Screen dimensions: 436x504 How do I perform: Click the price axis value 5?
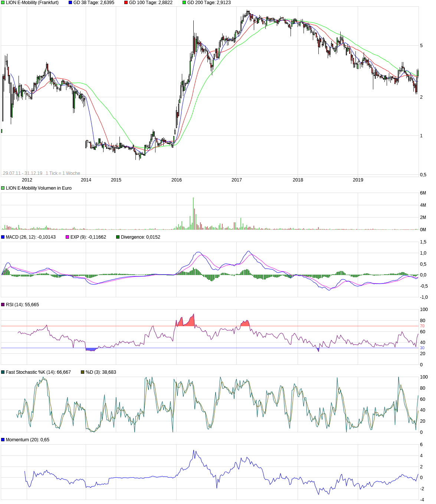tap(421, 46)
